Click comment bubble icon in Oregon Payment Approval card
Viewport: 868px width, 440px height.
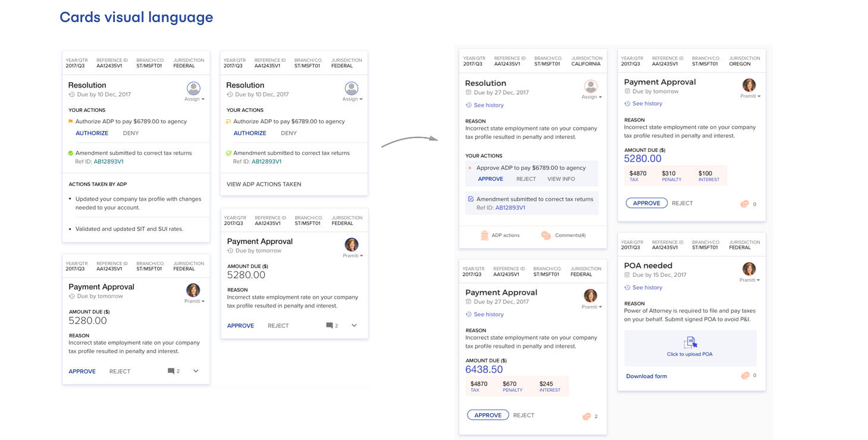click(745, 204)
